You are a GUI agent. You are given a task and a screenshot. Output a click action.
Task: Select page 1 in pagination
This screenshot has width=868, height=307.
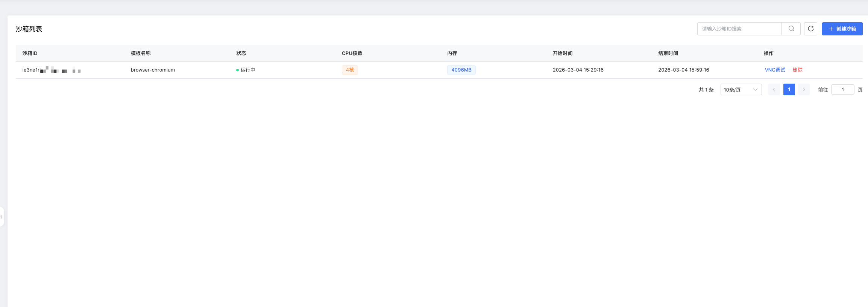pos(789,90)
